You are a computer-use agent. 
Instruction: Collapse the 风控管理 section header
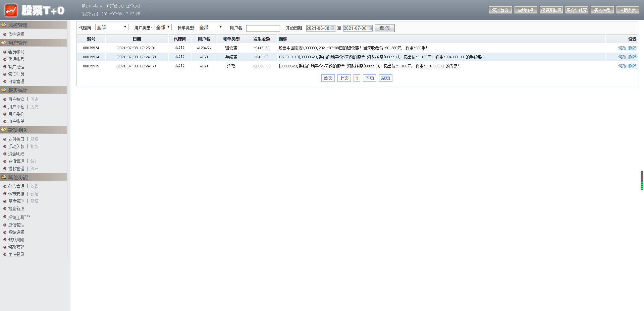pyautogui.click(x=34, y=25)
